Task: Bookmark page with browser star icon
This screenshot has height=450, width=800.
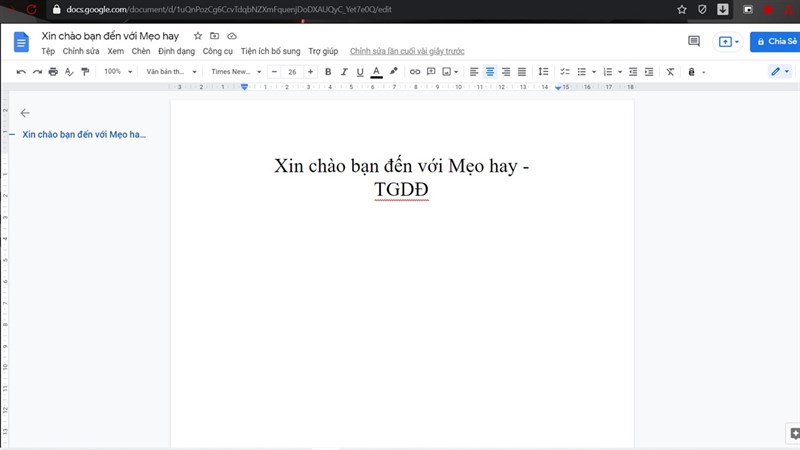Action: tap(682, 9)
